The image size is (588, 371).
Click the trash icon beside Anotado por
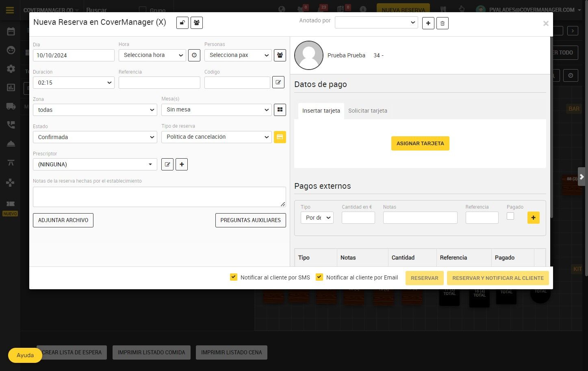[x=443, y=23]
